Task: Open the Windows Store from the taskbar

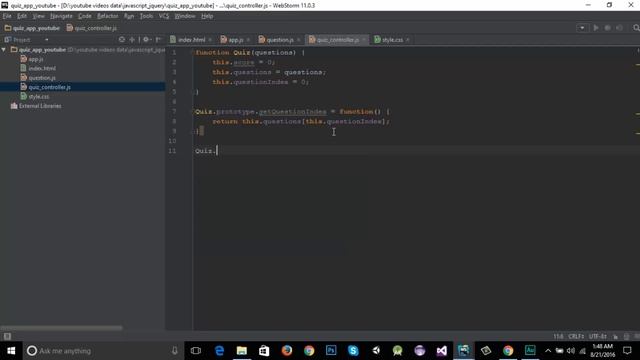Action: pyautogui.click(x=264, y=351)
